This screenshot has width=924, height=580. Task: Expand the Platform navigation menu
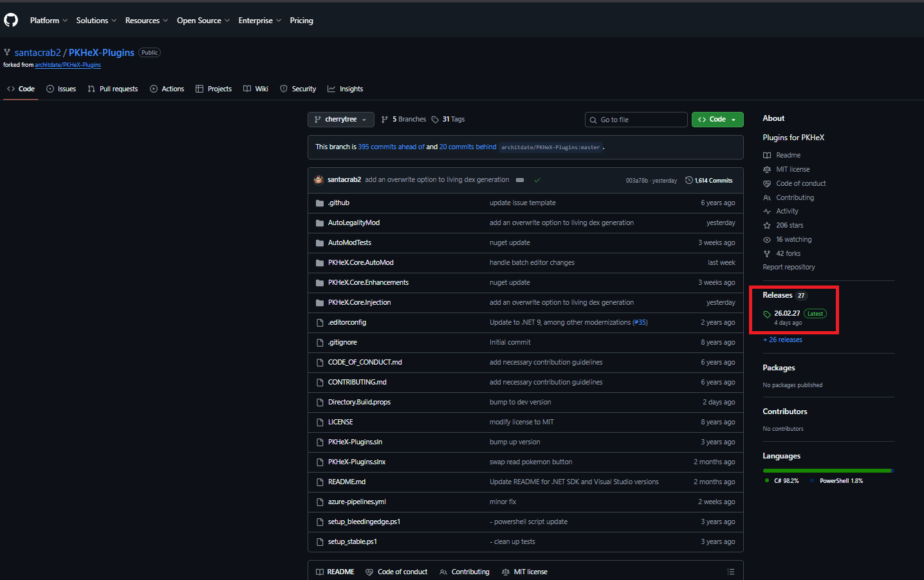click(48, 21)
